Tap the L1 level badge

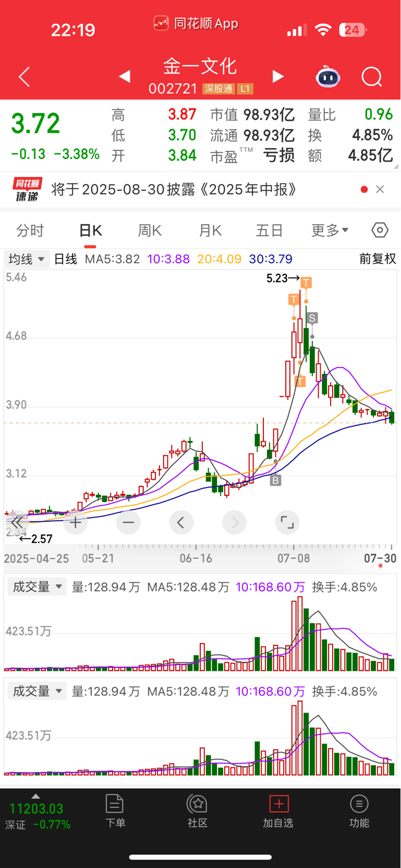[245, 89]
